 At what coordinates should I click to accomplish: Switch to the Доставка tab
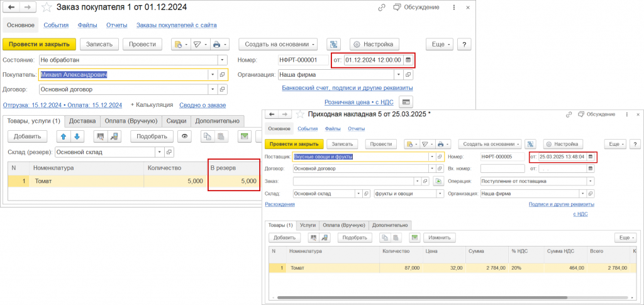point(82,121)
